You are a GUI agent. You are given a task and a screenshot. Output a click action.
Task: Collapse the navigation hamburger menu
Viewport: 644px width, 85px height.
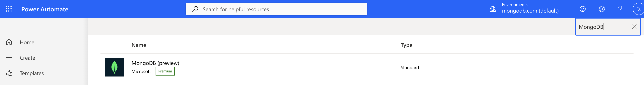9,26
